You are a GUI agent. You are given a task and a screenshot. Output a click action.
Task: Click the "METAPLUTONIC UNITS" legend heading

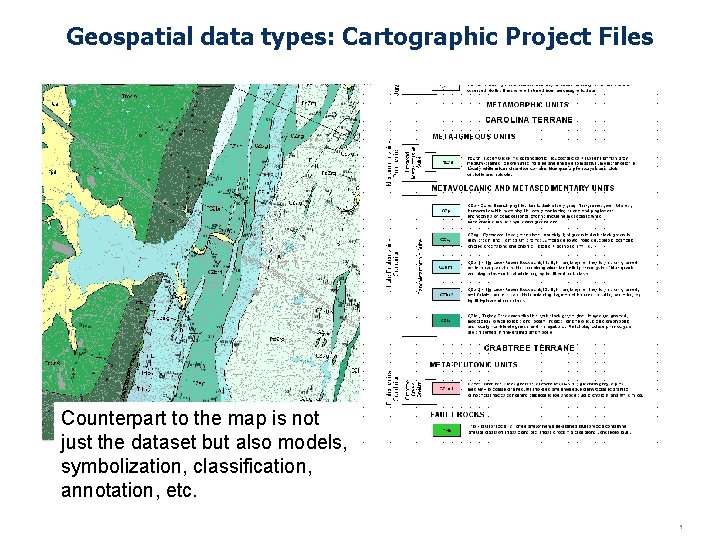pos(473,365)
